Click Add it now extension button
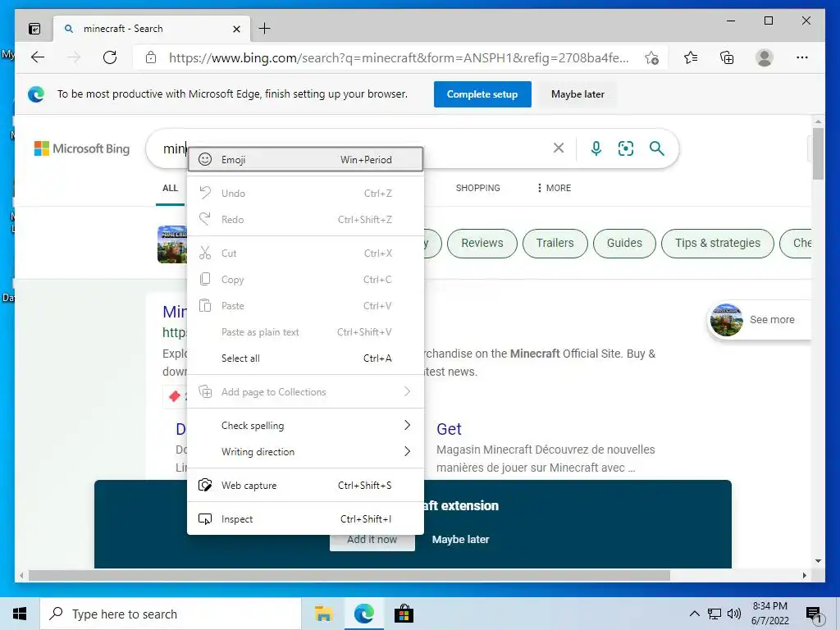Viewport: 840px width, 630px height. [372, 540]
